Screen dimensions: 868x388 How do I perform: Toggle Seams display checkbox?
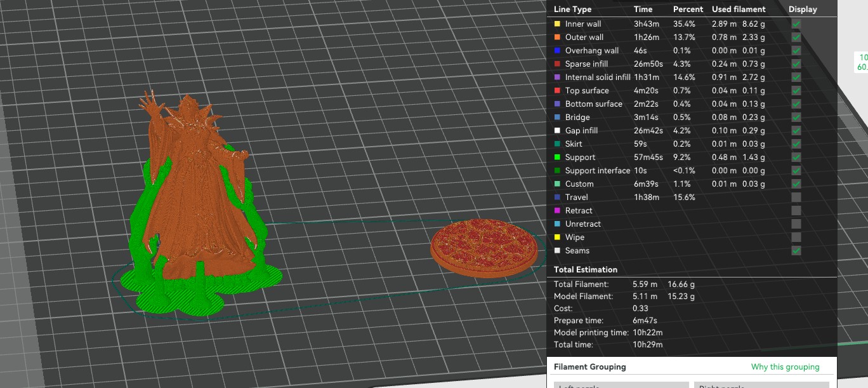(796, 250)
